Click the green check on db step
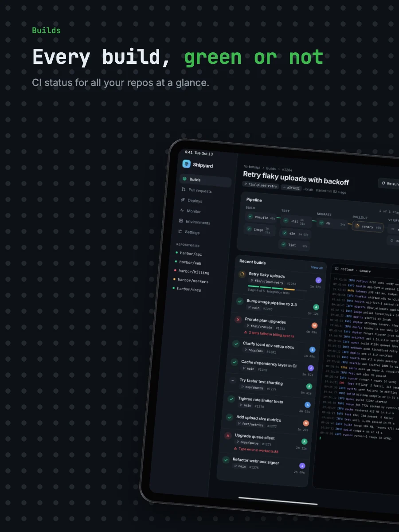 point(321,223)
